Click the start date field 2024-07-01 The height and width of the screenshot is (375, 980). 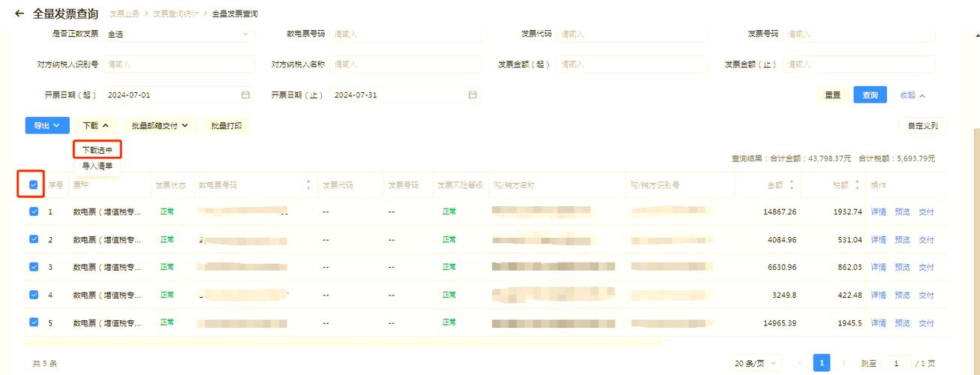179,95
